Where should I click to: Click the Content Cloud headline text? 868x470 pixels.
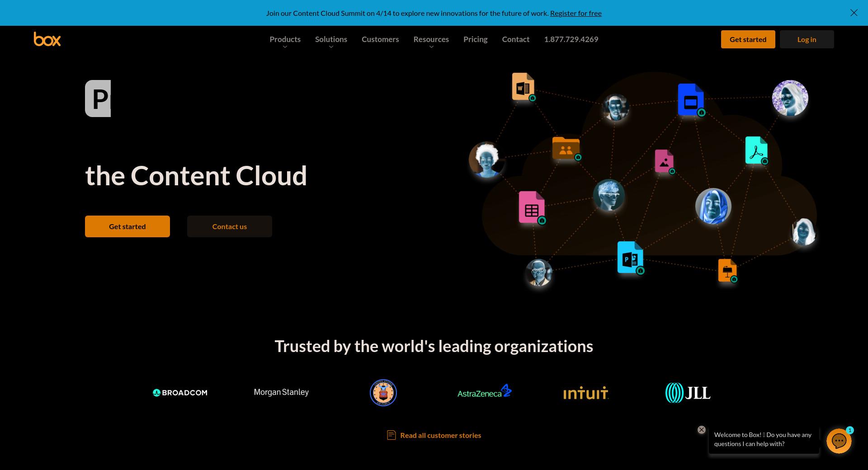click(196, 175)
